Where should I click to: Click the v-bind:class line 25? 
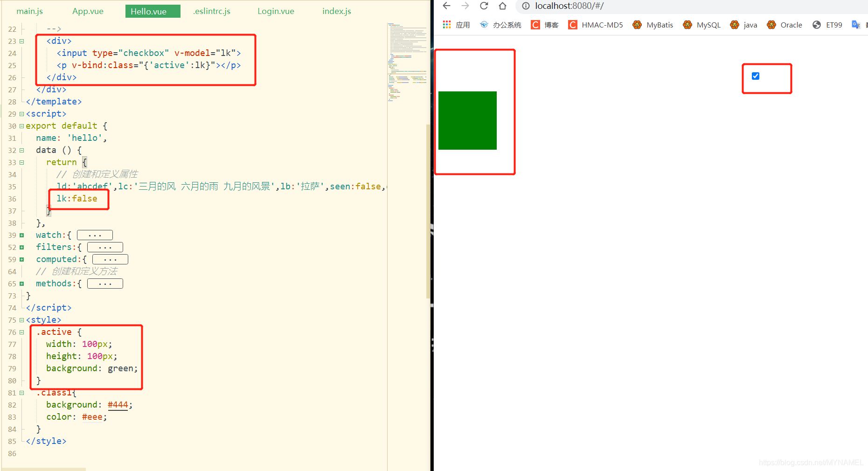pos(149,65)
